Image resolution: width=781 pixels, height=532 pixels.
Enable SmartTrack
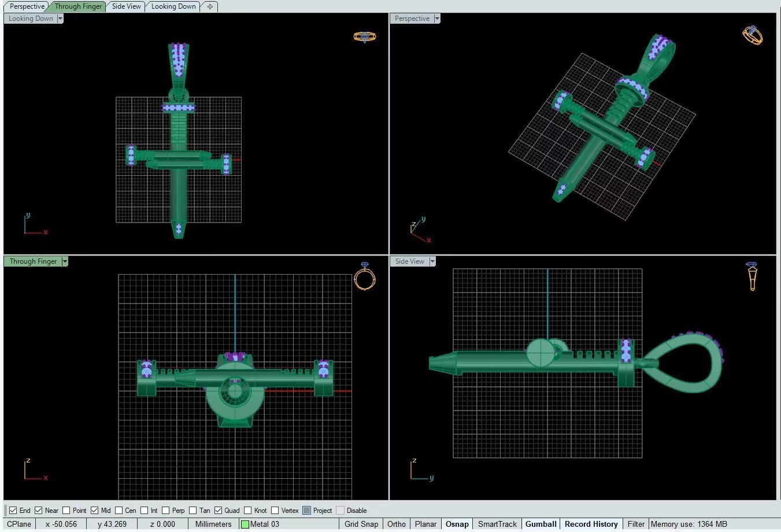click(x=497, y=524)
